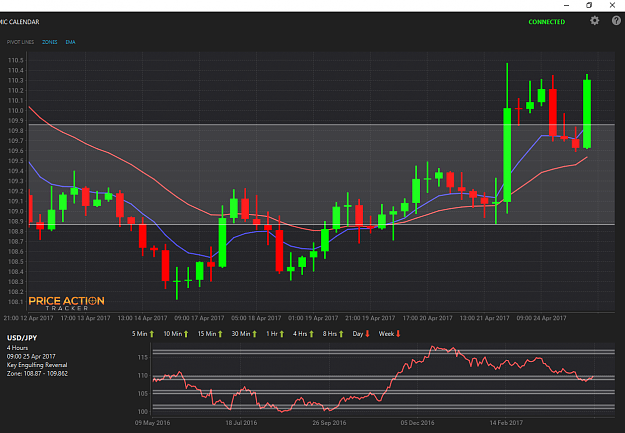
Task: Select the 10 Min timeframe
Action: [173, 334]
